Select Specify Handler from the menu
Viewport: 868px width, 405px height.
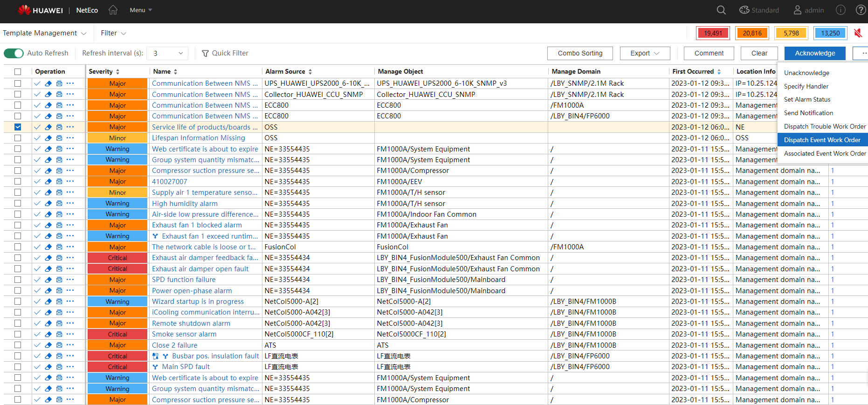tap(806, 86)
